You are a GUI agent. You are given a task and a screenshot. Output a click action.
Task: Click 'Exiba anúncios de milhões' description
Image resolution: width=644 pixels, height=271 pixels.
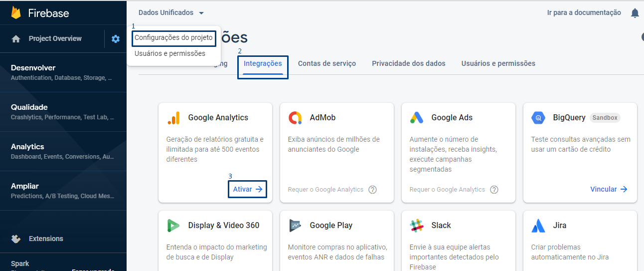pyautogui.click(x=333, y=144)
